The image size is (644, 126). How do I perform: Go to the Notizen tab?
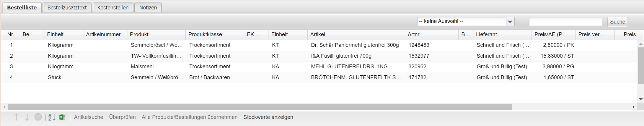point(148,8)
